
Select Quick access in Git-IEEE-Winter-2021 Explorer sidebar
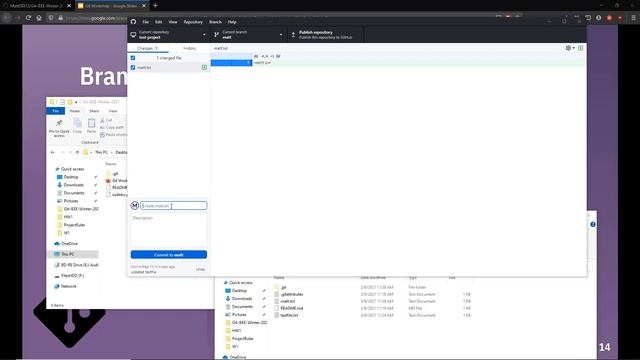(72, 169)
